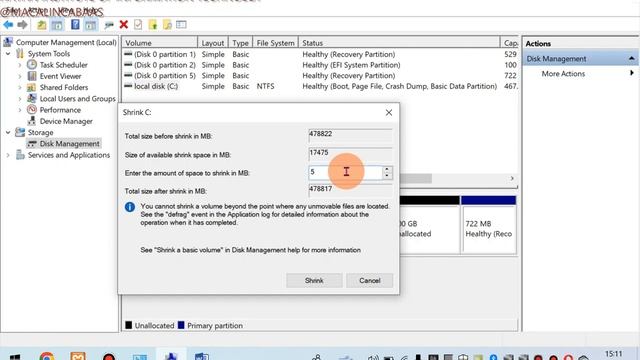Toggle the Show/Hide Action Pane toolbar icon
Image resolution: width=640 pixels, height=360 pixels.
tap(91, 25)
